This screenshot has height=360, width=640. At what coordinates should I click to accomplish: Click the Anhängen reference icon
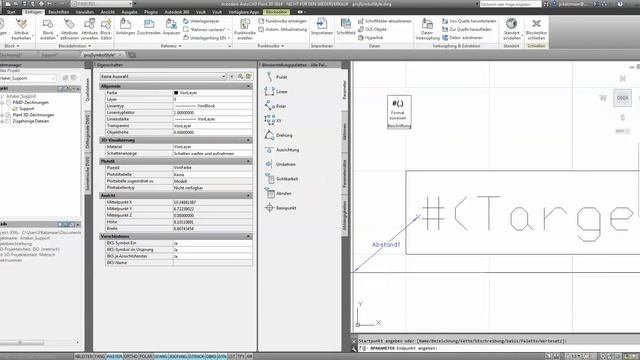[x=125, y=27]
